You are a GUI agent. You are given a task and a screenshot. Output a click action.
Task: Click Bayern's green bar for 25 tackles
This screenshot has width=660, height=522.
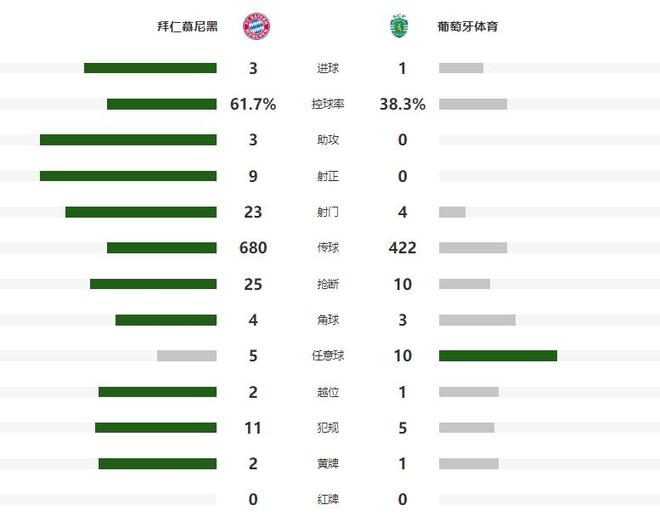pos(153,284)
